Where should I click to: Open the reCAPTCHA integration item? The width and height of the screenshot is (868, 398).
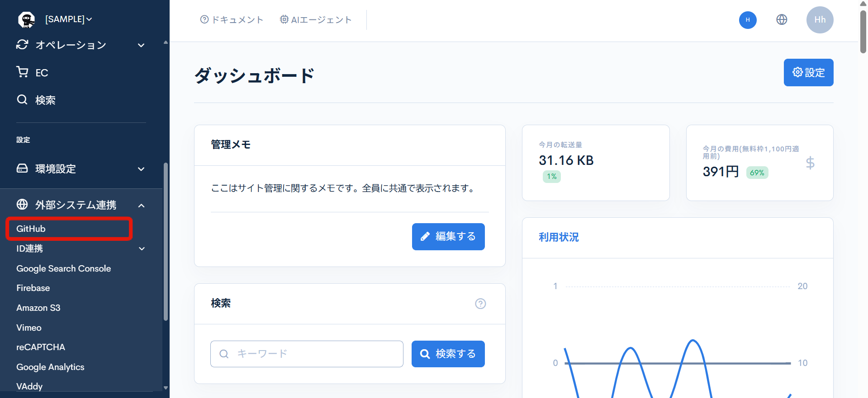coord(41,347)
